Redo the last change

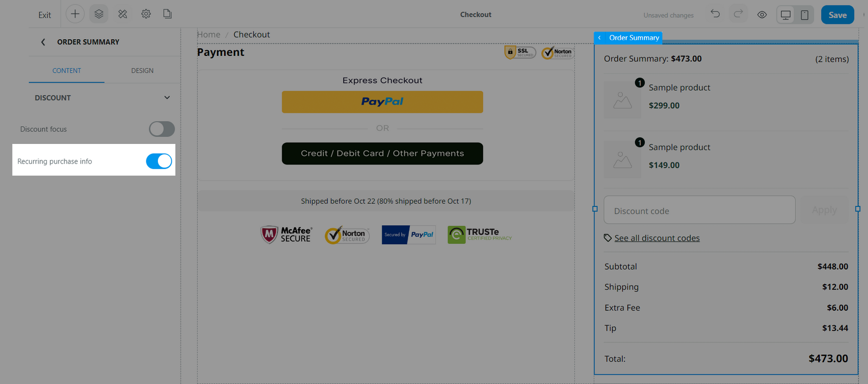[x=738, y=14]
